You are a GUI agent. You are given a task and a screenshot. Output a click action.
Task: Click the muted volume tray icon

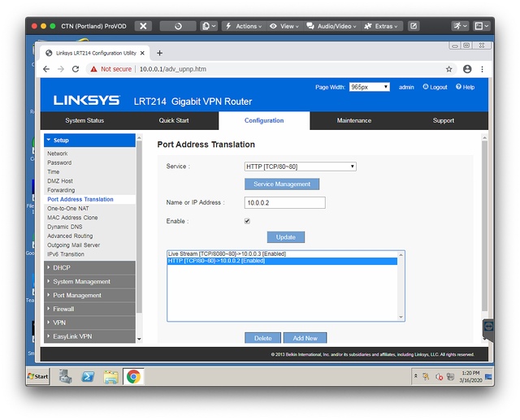pyautogui.click(x=439, y=377)
